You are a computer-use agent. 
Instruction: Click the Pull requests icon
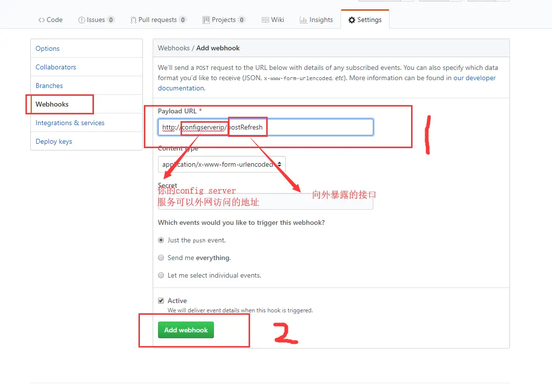pyautogui.click(x=133, y=20)
